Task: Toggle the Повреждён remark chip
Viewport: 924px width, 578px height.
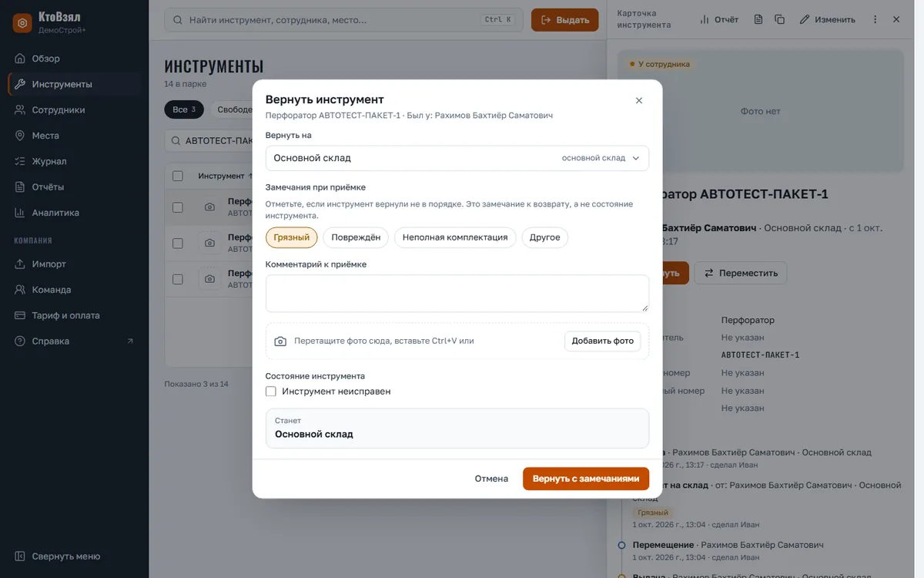Action: (356, 237)
